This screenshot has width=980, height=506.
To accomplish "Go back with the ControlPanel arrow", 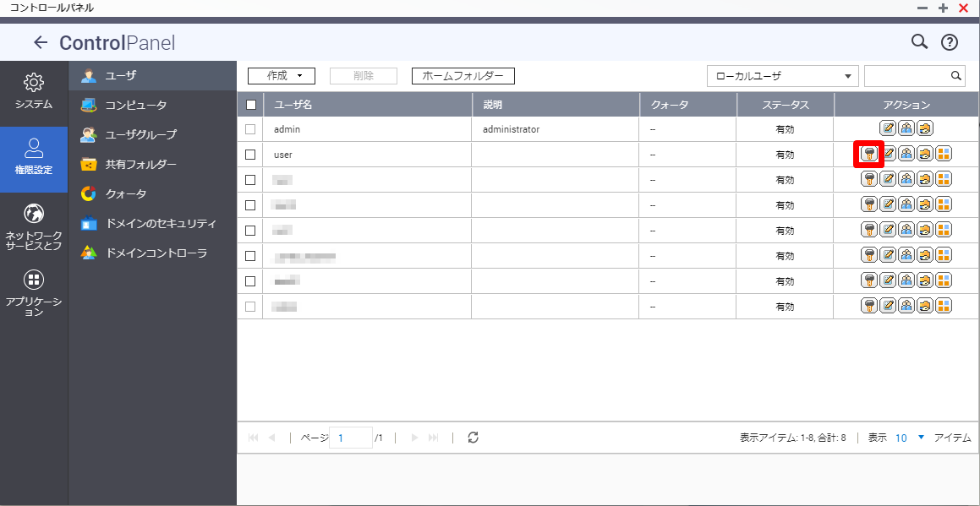I will point(41,42).
